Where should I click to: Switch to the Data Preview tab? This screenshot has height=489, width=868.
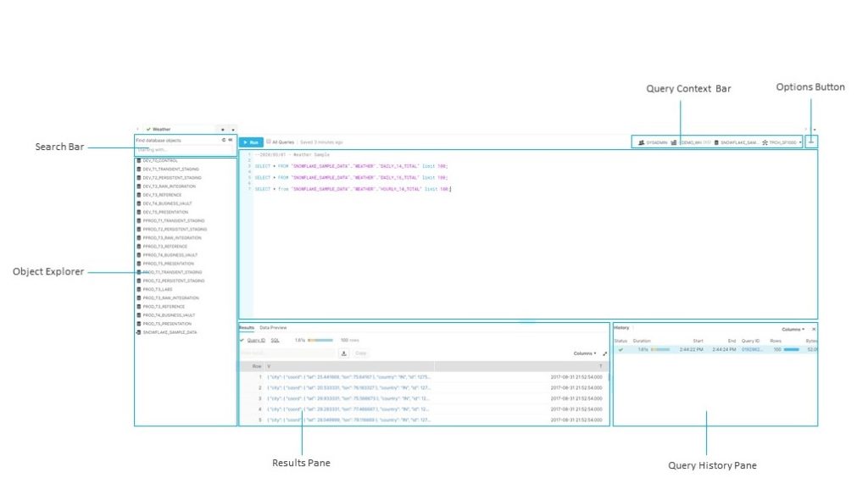pos(272,327)
